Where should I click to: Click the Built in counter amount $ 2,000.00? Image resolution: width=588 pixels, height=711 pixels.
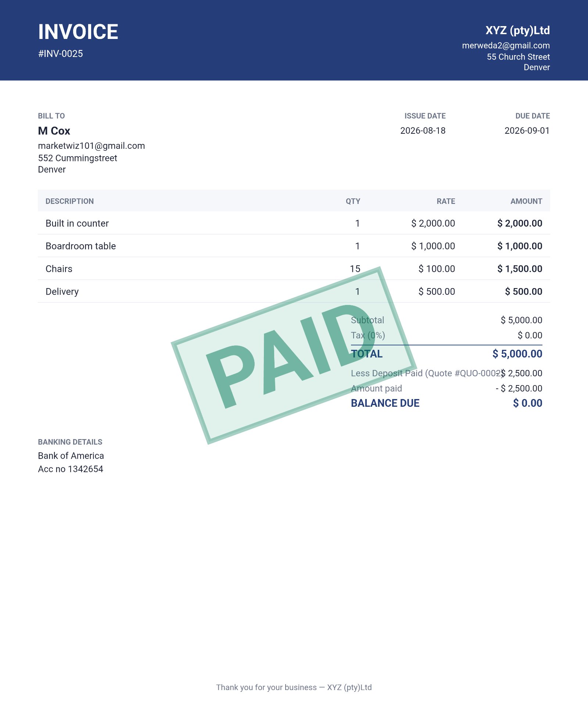click(x=520, y=223)
